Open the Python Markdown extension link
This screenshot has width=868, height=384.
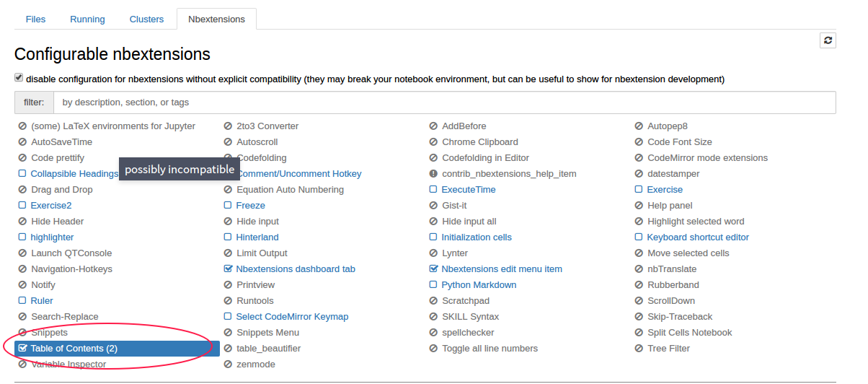pyautogui.click(x=479, y=285)
